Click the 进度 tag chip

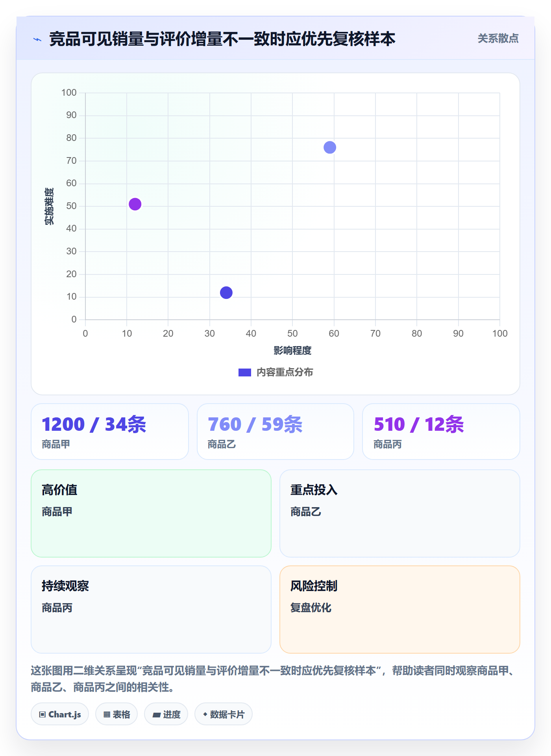pos(166,714)
